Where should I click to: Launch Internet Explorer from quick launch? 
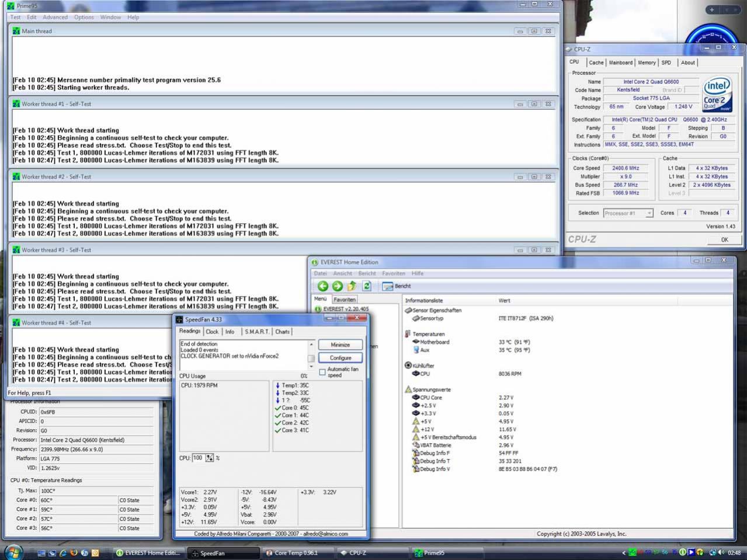tap(63, 552)
